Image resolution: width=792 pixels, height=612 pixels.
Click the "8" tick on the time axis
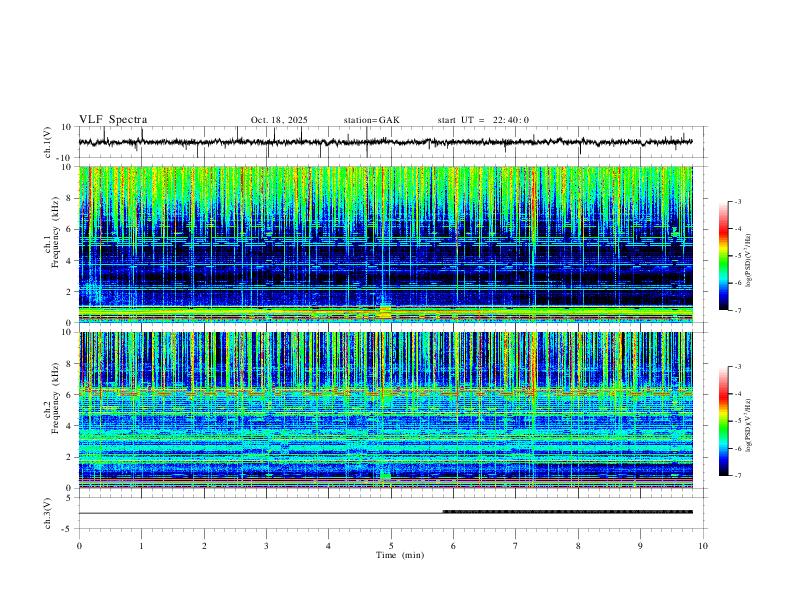coord(578,546)
